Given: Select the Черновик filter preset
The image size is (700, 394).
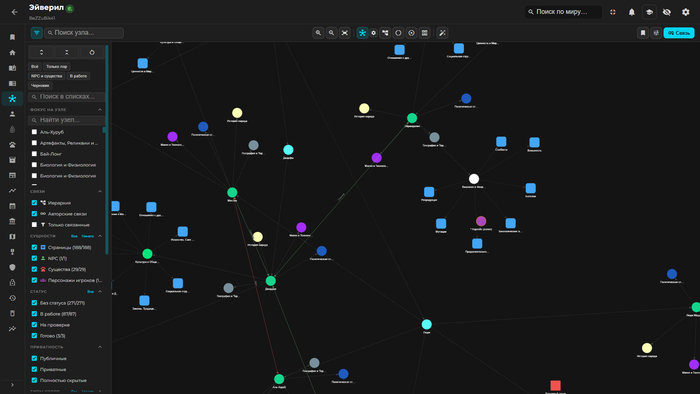Looking at the screenshot, I should coord(40,86).
